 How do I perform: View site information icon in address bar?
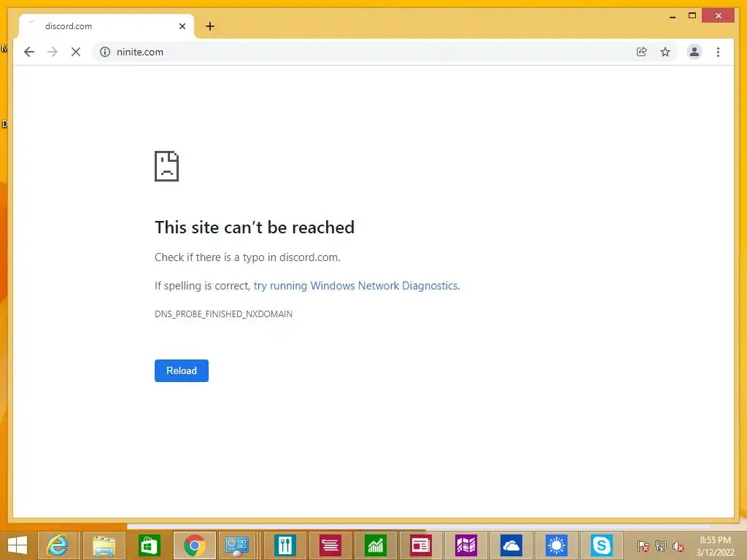(x=105, y=52)
